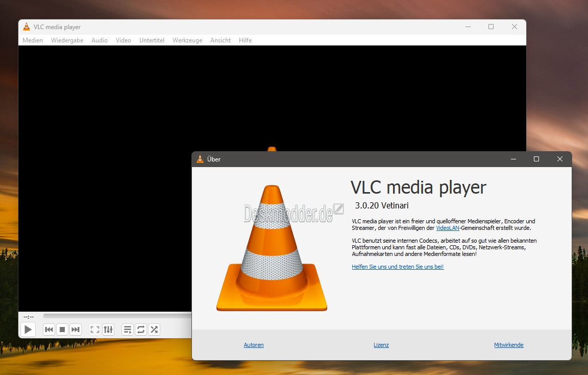Open the Audio menu
This screenshot has height=375, width=588.
[100, 40]
